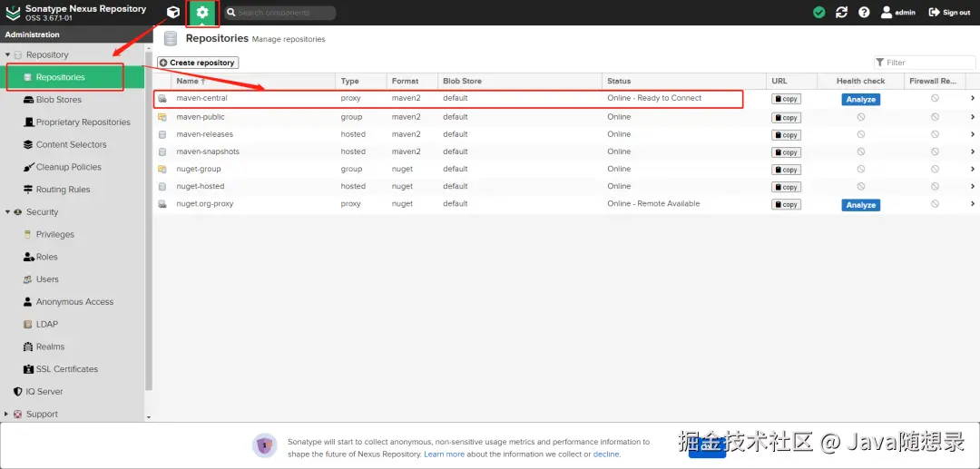Sort by the Format column header
980x469 pixels.
[412, 81]
